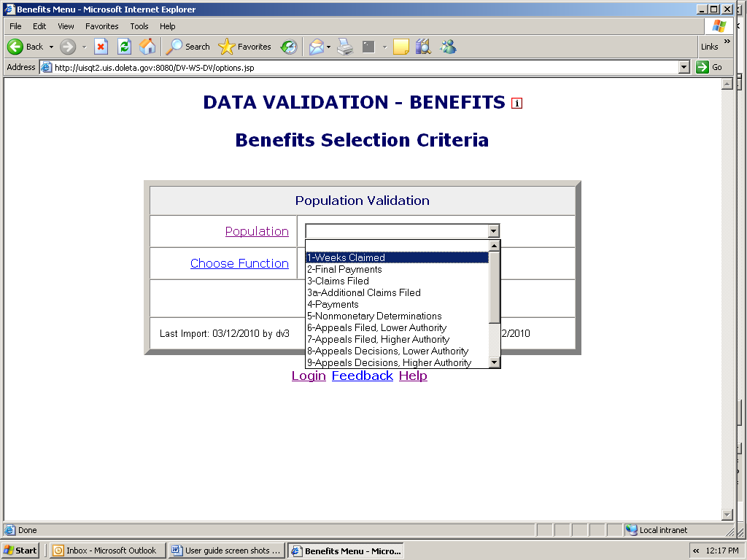Click the Edit toolbar icon after printer
This screenshot has height=560, width=747.
click(368, 47)
